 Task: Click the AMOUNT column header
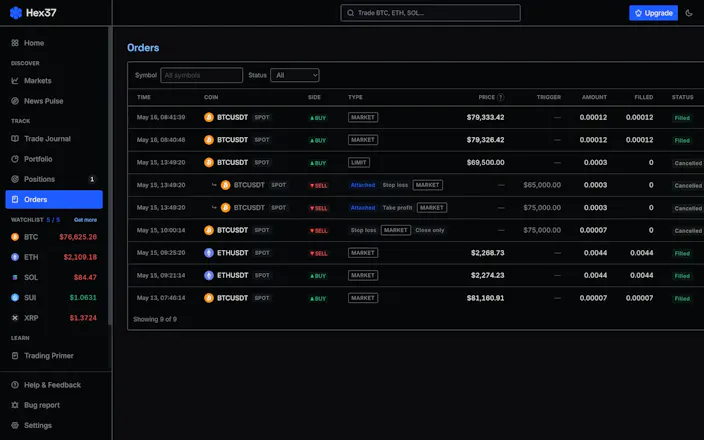pos(594,97)
